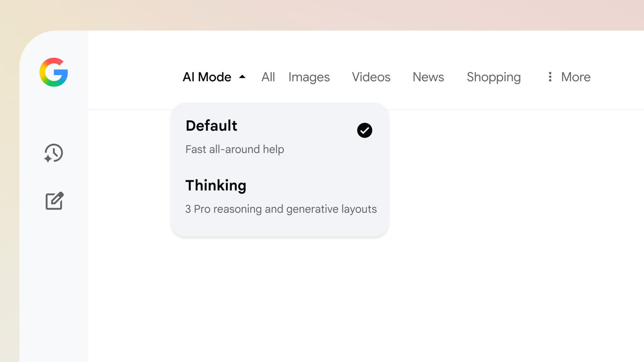644x362 pixels.
Task: Switch to the Images tab
Action: point(309,77)
